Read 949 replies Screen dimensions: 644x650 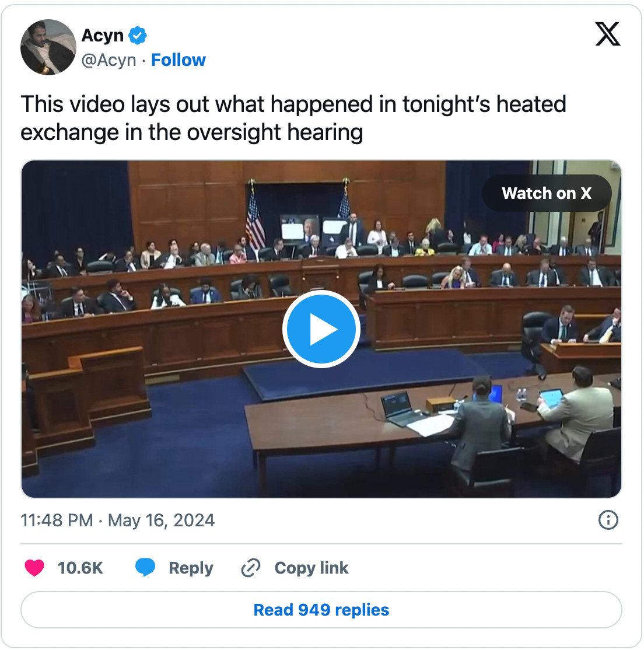(x=321, y=610)
